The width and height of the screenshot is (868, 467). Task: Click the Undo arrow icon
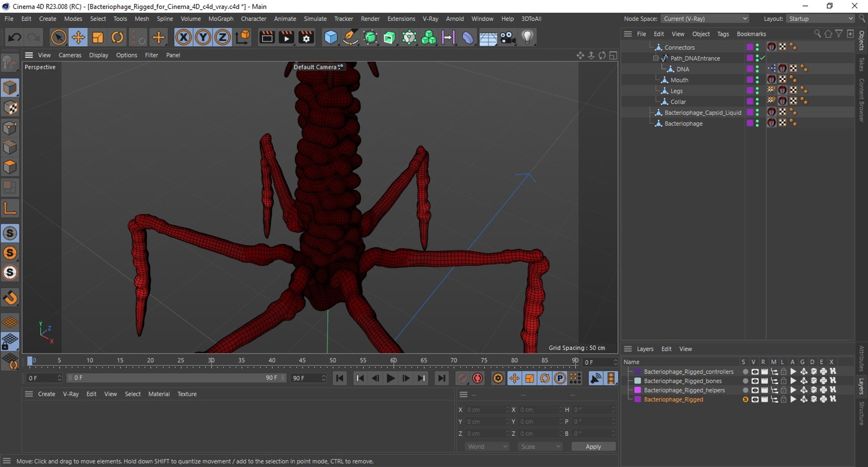tap(14, 38)
